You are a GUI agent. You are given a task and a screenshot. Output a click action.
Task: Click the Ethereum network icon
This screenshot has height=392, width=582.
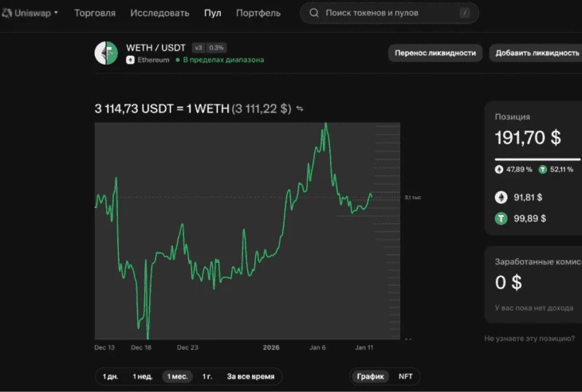[x=130, y=60]
